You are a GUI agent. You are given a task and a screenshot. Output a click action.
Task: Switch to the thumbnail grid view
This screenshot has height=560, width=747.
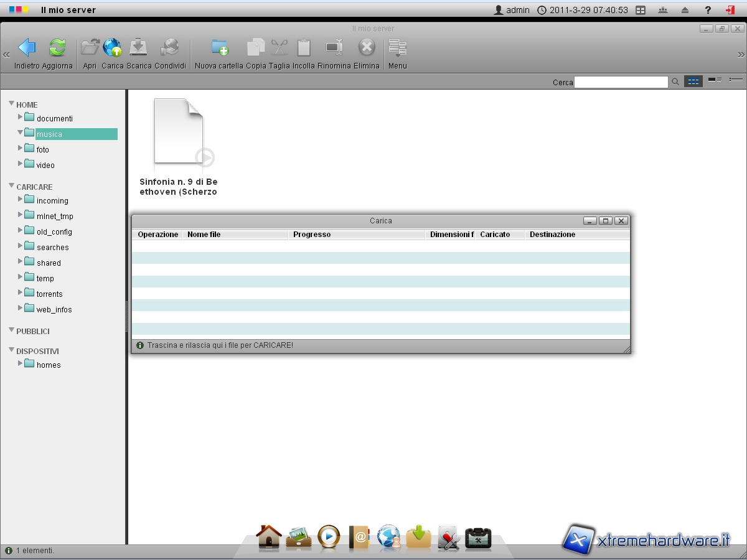(x=693, y=82)
